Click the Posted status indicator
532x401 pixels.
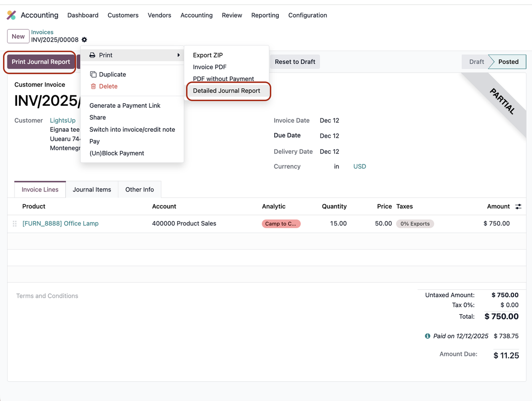coord(506,61)
